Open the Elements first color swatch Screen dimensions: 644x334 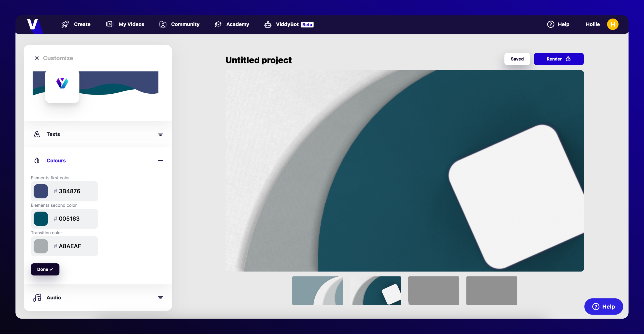41,191
